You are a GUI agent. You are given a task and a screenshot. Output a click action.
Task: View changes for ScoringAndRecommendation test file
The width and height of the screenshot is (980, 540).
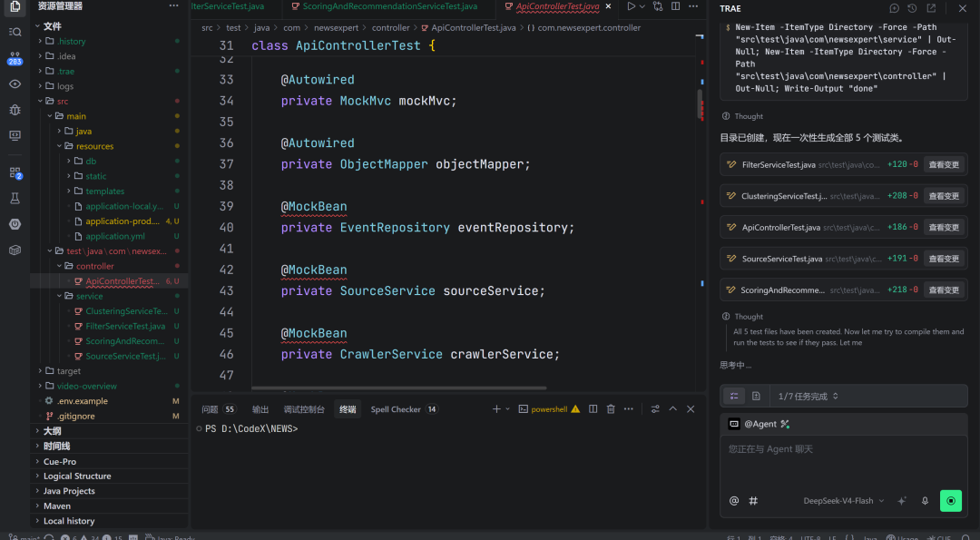[944, 290]
